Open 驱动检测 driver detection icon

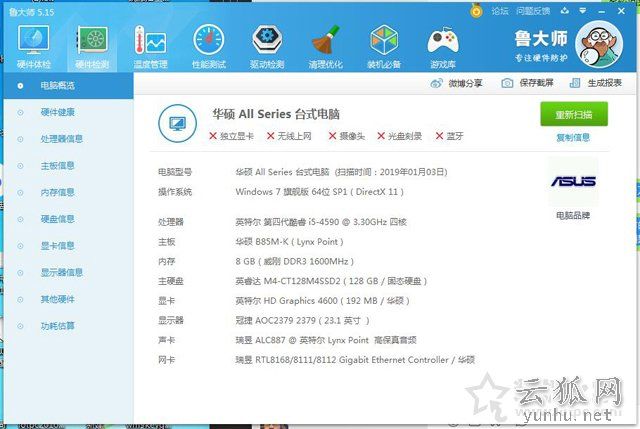(x=267, y=47)
